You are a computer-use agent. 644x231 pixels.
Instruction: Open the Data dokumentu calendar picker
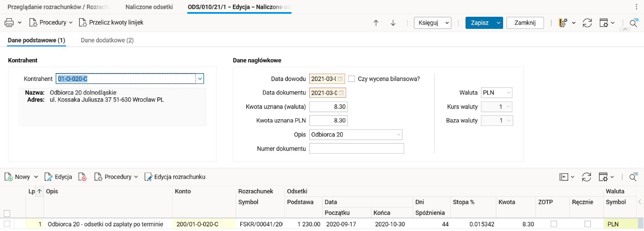[340, 93]
